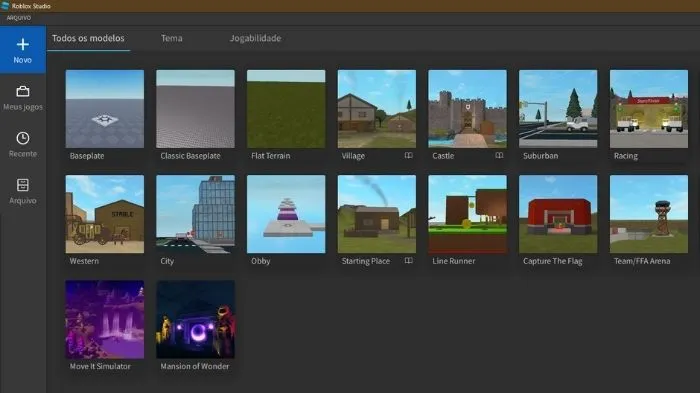Choose the Flat Terrain template
Viewport: 700px width, 393px height.
286,109
